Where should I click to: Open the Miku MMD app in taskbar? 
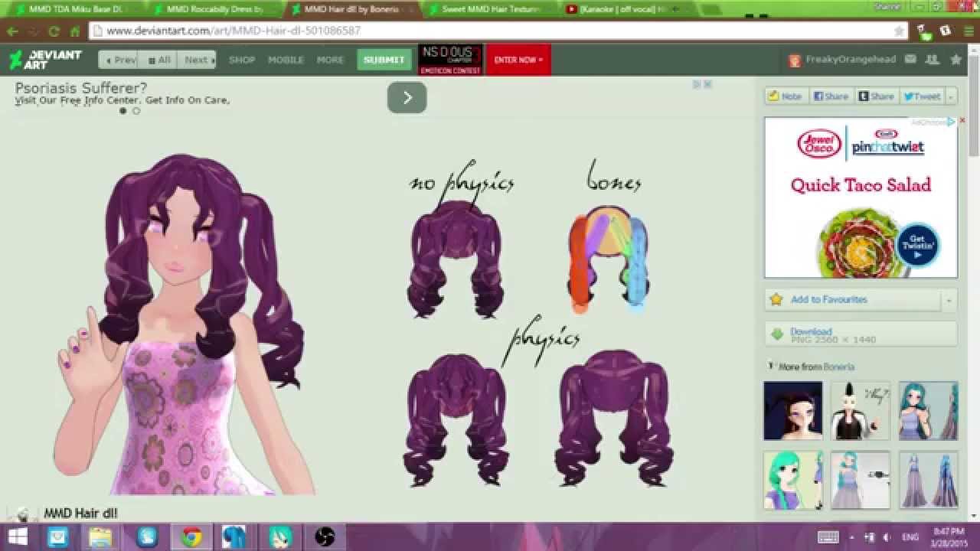(280, 536)
